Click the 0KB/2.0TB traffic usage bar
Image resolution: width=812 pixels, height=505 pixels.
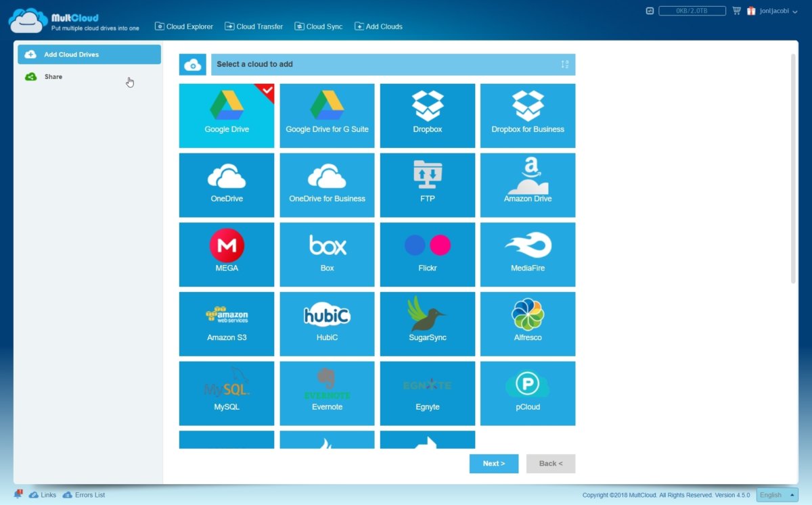[692, 11]
